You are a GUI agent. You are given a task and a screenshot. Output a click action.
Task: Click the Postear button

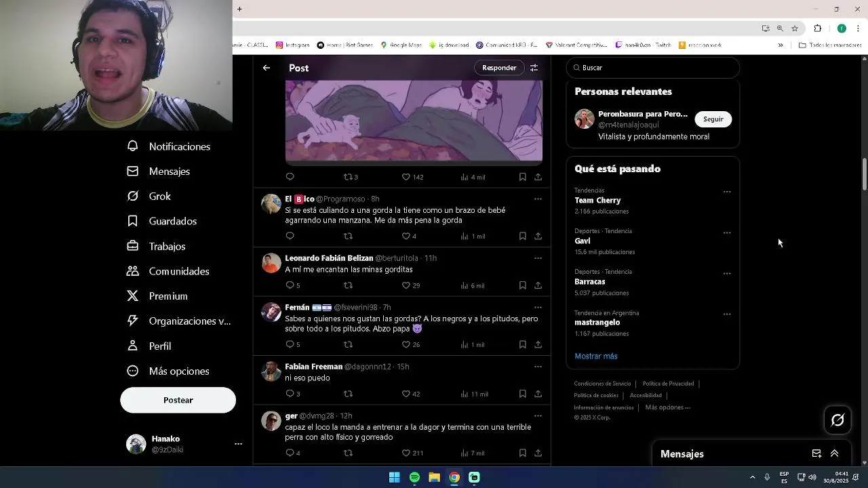(x=178, y=400)
